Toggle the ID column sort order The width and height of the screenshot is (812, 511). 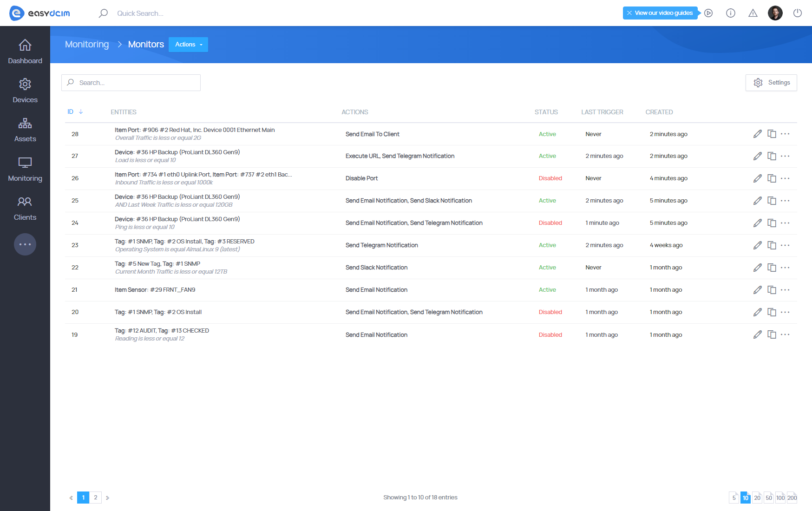click(x=75, y=111)
